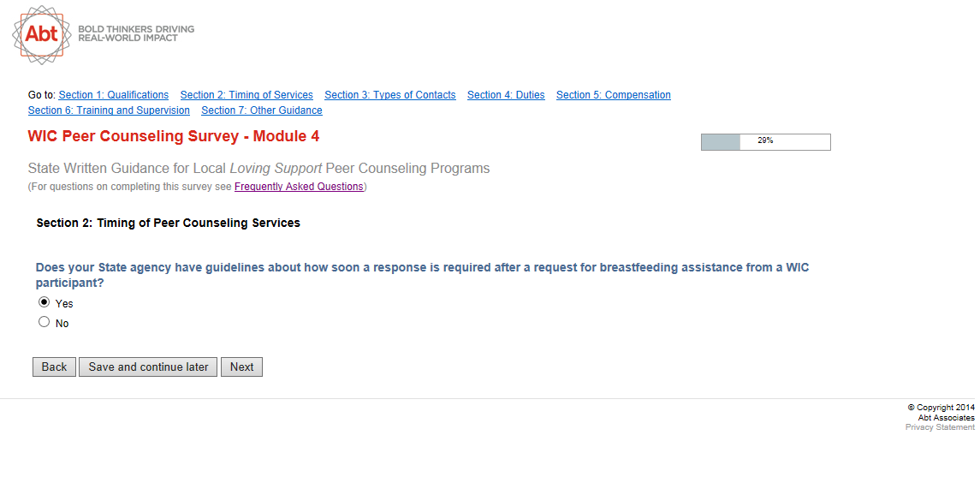980x477 pixels.
Task: Open Section 3: Types of Contacts
Action: click(389, 95)
